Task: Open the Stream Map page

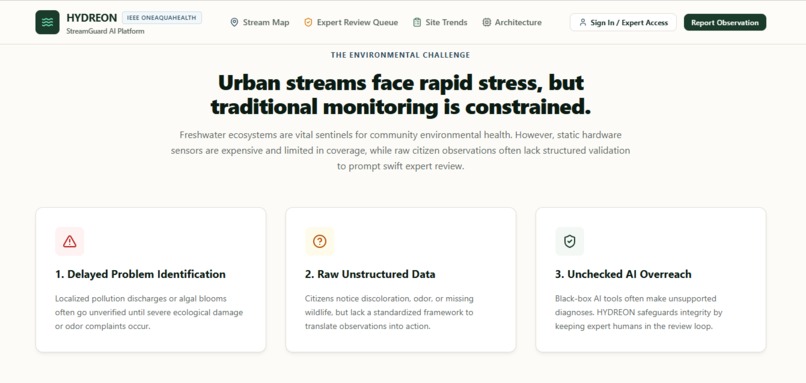Action: pyautogui.click(x=260, y=23)
